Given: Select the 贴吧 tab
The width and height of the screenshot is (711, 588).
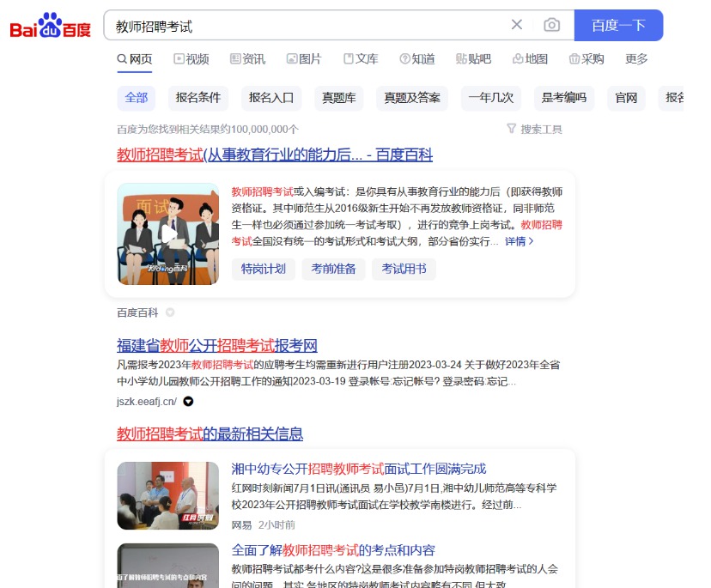Looking at the screenshot, I should click(x=473, y=59).
